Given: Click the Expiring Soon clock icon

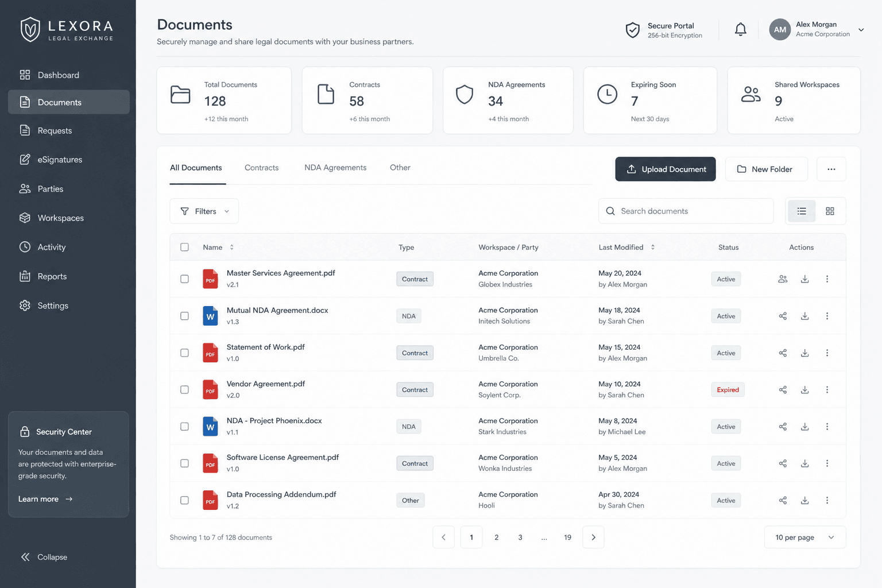Looking at the screenshot, I should [607, 94].
